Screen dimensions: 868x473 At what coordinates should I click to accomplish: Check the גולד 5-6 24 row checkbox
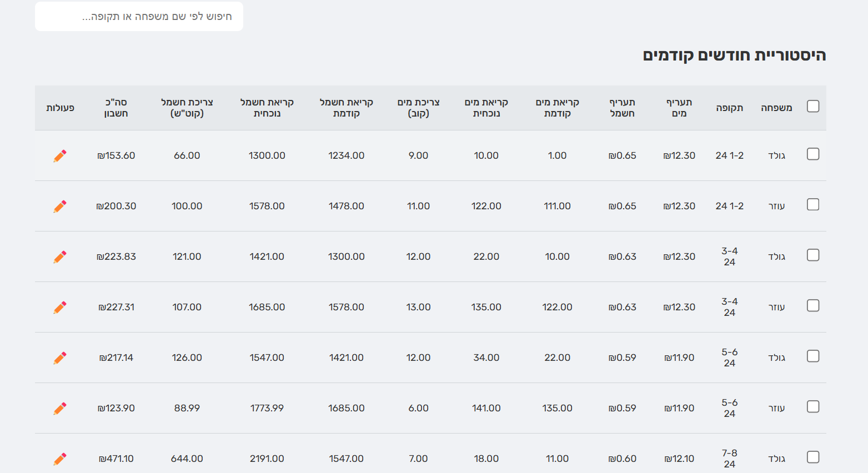(x=813, y=356)
